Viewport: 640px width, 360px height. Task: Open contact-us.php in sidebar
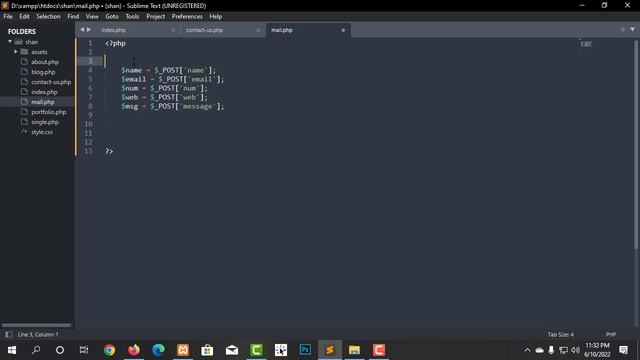51,82
